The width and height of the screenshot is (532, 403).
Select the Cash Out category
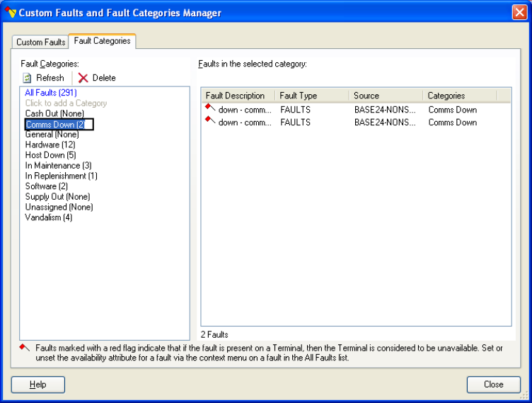(54, 113)
